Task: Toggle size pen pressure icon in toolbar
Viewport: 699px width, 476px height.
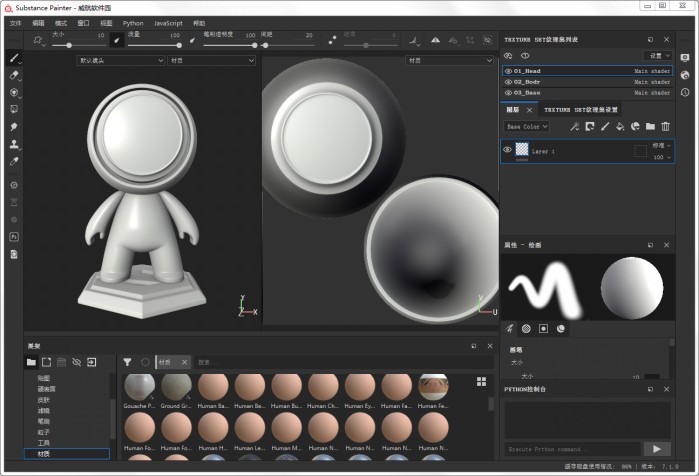Action: [116, 40]
